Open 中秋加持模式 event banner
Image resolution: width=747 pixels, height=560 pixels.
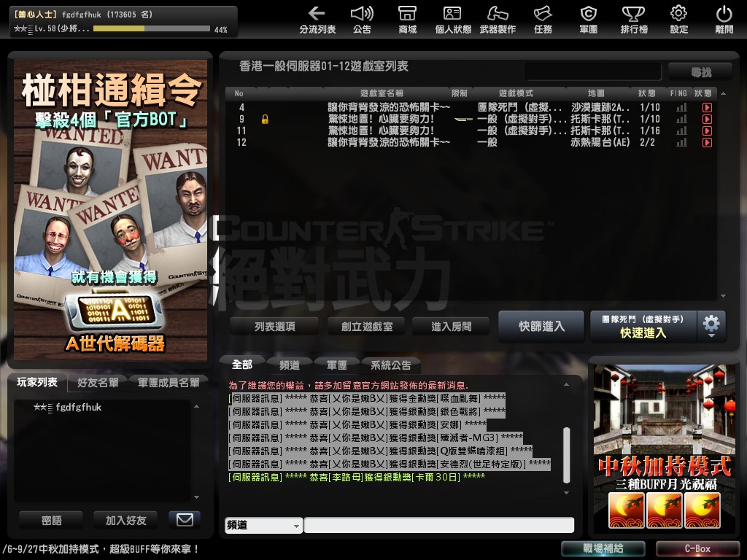point(664,448)
